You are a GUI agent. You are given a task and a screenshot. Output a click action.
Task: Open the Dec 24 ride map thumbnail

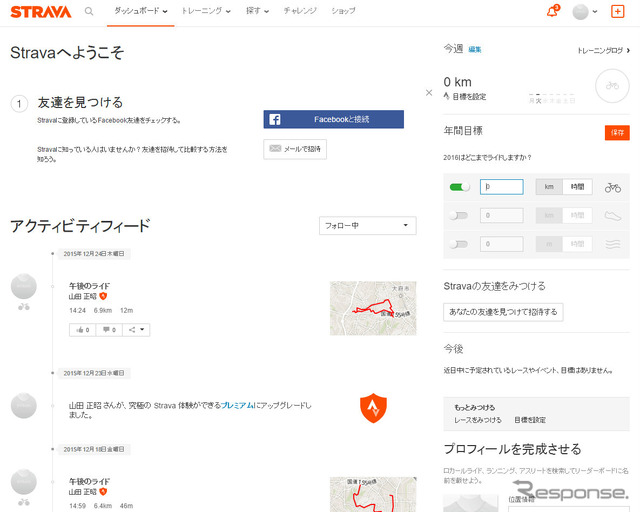(x=373, y=308)
